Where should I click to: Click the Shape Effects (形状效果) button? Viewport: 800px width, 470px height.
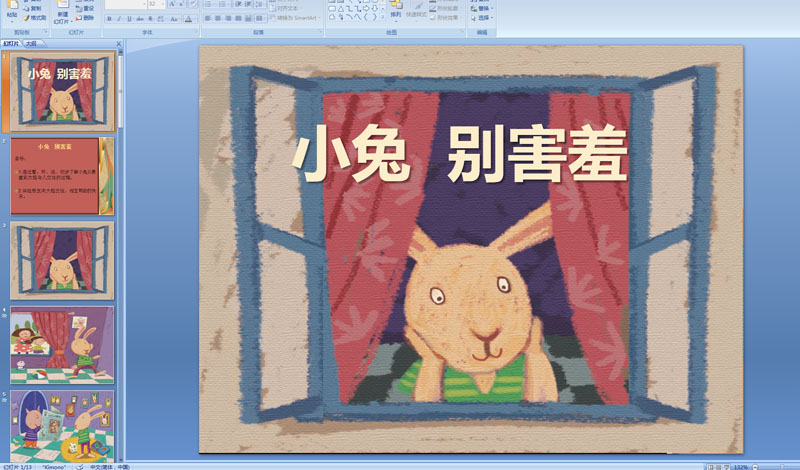coord(444,18)
